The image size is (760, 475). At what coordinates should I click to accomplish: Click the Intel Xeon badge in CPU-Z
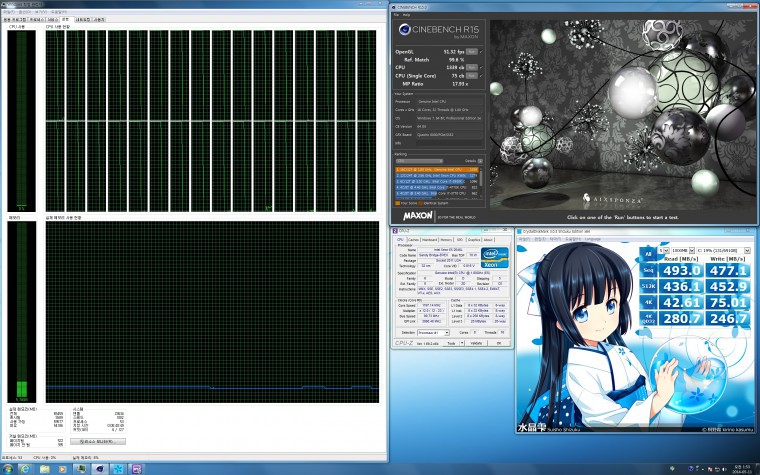(494, 257)
